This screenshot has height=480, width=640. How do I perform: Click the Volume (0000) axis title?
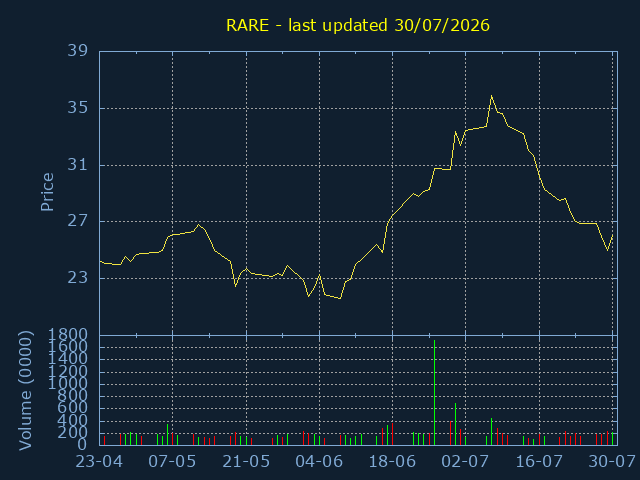coord(25,391)
